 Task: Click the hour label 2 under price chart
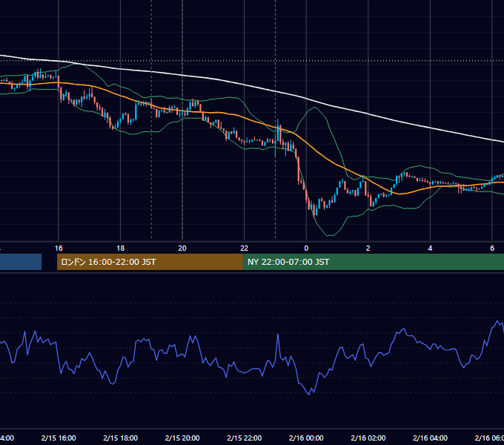pyautogui.click(x=368, y=248)
